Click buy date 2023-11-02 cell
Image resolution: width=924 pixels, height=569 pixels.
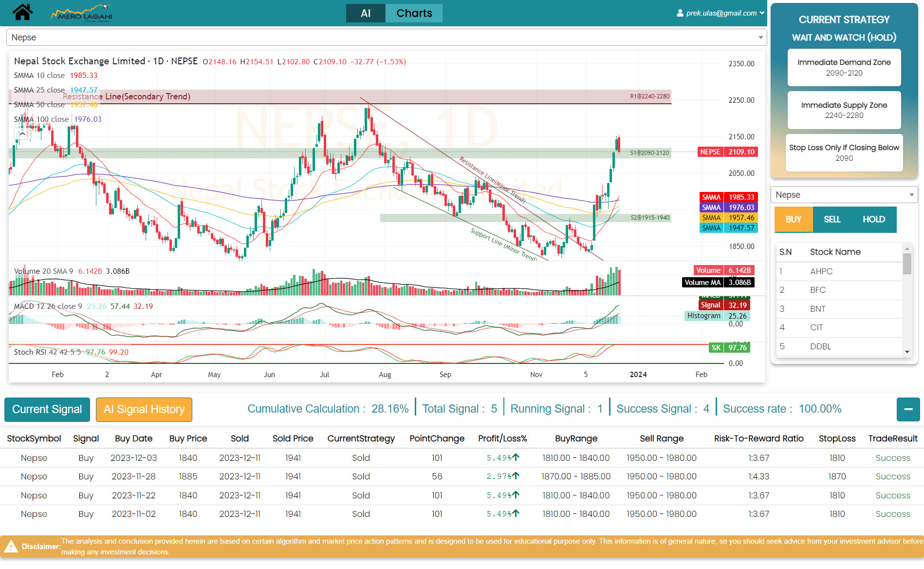click(x=133, y=514)
